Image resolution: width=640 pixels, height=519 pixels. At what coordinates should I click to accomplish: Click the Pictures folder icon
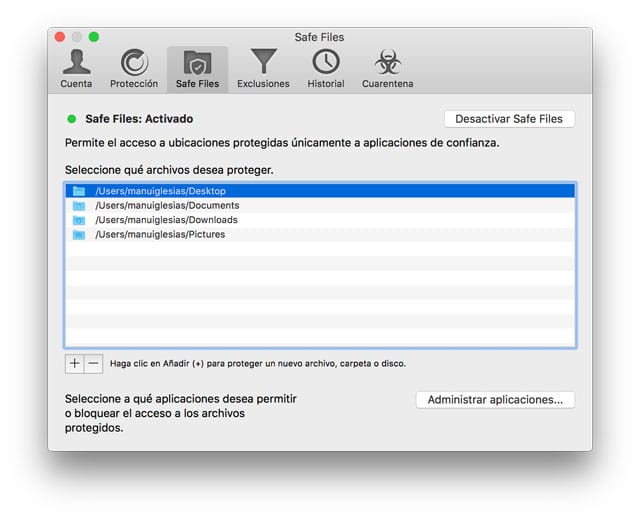tap(79, 235)
